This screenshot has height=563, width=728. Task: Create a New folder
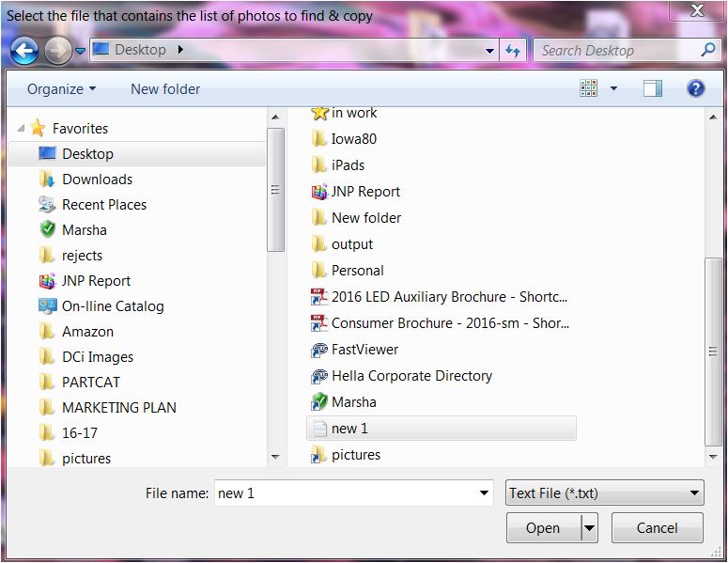pos(165,88)
